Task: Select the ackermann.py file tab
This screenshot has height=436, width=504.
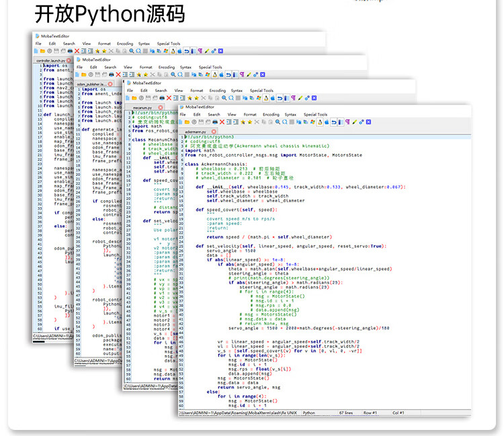Action: [x=196, y=131]
